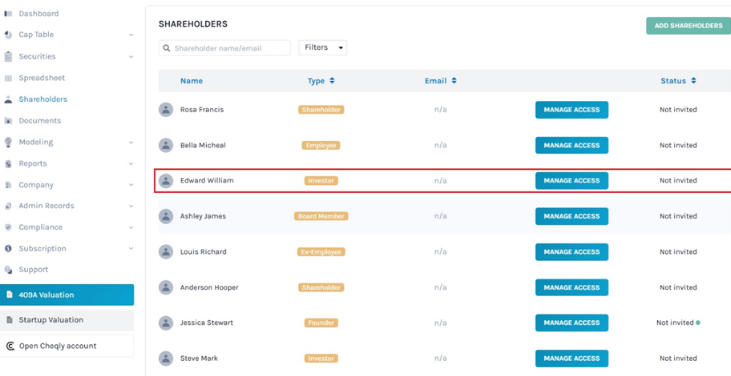Image resolution: width=731 pixels, height=376 pixels.
Task: Open Dashboard in sidebar
Action: tap(39, 14)
